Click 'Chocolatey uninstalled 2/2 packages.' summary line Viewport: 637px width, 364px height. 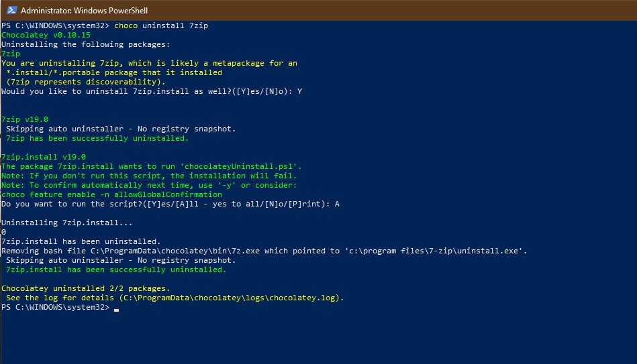[x=86, y=288]
